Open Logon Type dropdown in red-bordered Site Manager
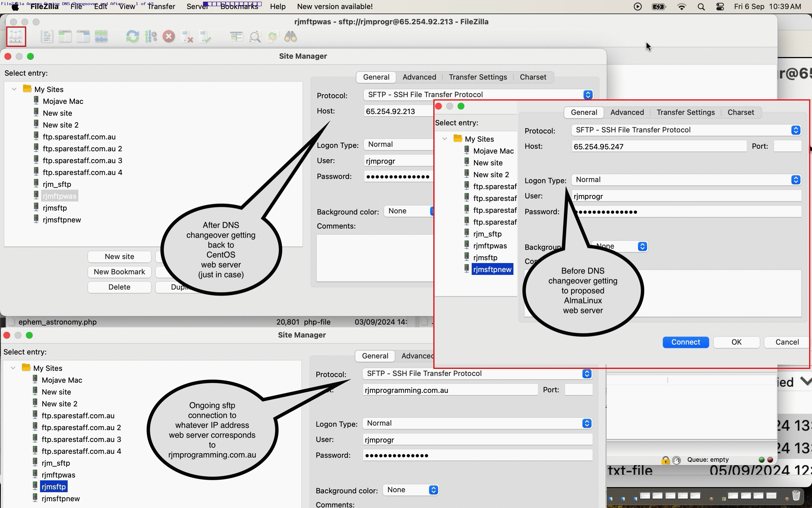The width and height of the screenshot is (812, 508). point(686,180)
